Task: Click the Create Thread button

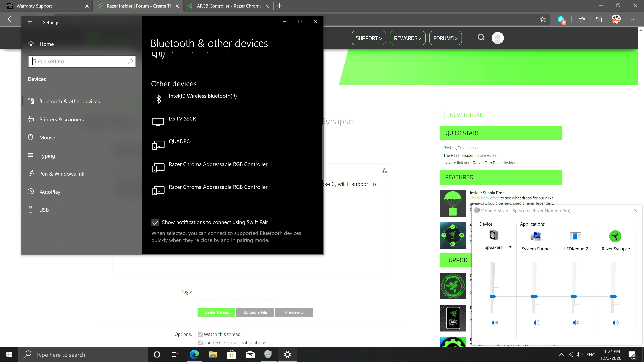Action: click(x=216, y=312)
